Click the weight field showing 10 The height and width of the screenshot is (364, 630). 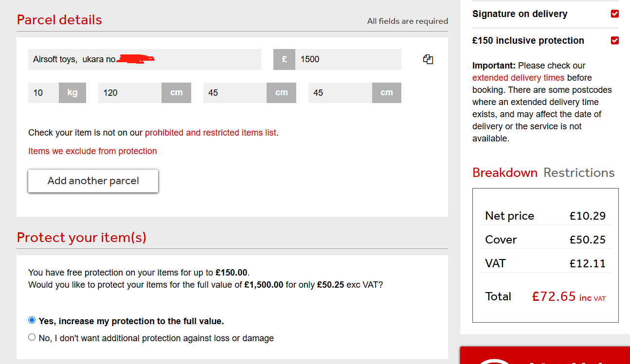tap(44, 93)
